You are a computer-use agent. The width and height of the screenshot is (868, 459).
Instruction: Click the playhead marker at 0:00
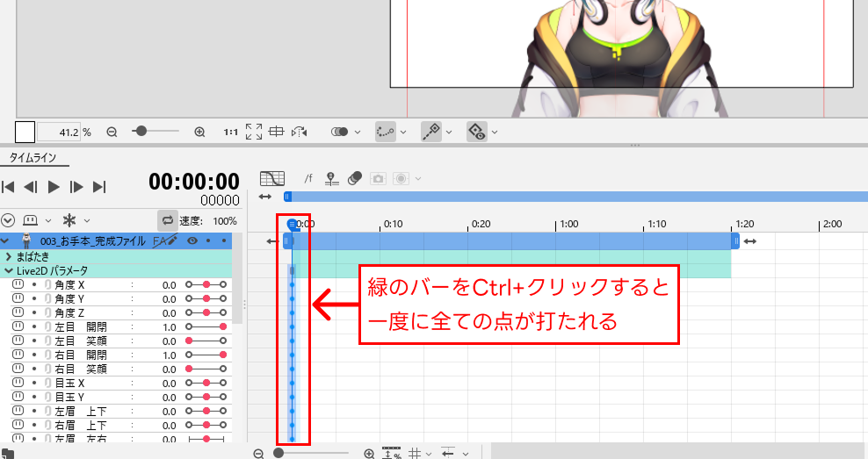292,224
